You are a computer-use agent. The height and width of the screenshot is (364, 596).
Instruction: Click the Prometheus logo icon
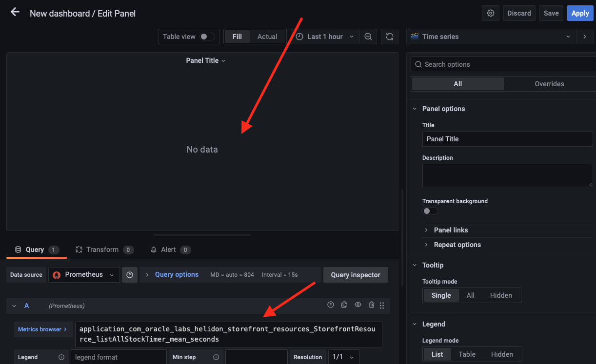coord(57,275)
